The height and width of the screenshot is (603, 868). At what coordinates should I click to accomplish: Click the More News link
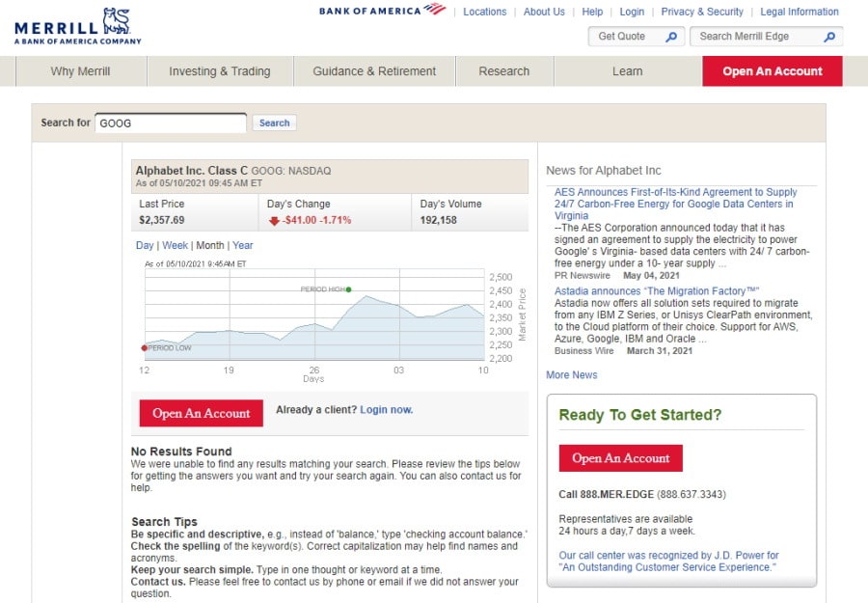(571, 375)
